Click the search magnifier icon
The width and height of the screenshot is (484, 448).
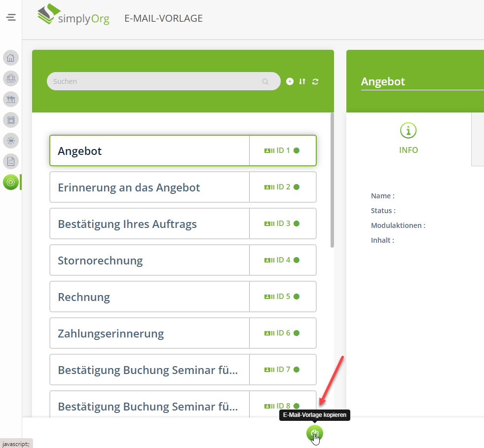(265, 81)
